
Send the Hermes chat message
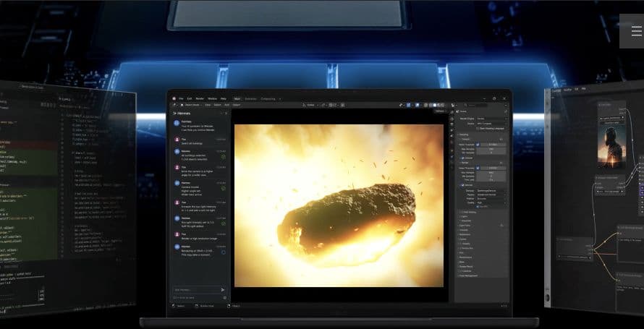click(x=223, y=290)
